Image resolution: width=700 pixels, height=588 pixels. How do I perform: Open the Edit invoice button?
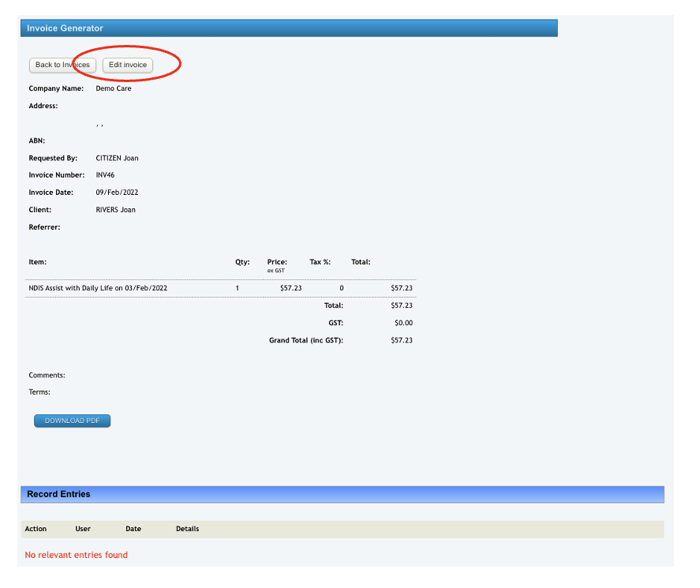pyautogui.click(x=128, y=65)
